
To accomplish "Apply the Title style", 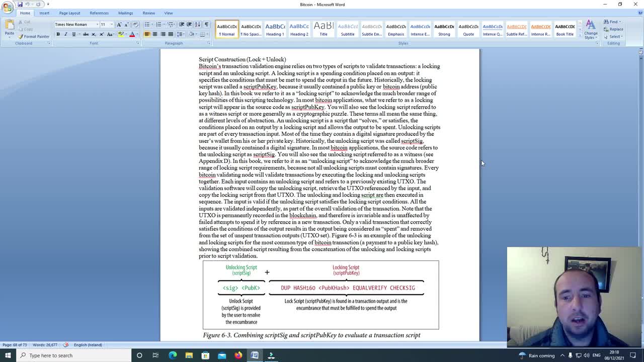I will click(x=324, y=29).
